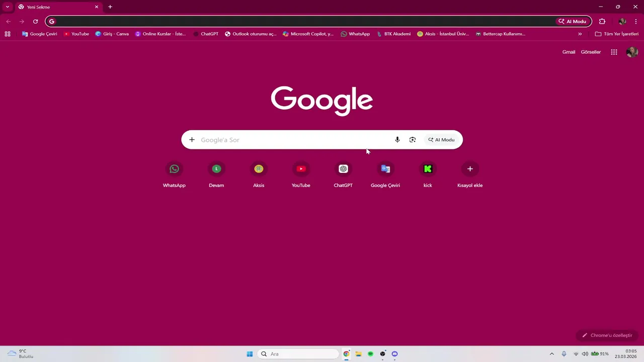Open the Google Çeviri shortcut tile
The width and height of the screenshot is (644, 362).
pos(385,175)
